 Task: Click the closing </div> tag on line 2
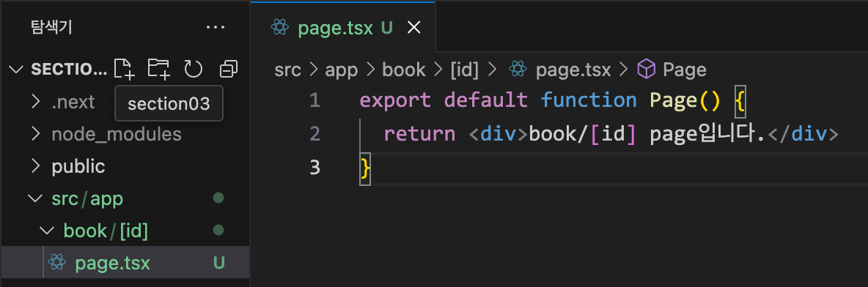tap(803, 134)
